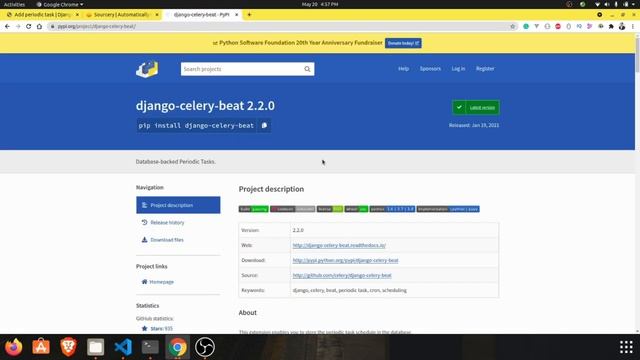This screenshot has width=640, height=360.
Task: Open Terminal from the dock
Action: coord(150,347)
